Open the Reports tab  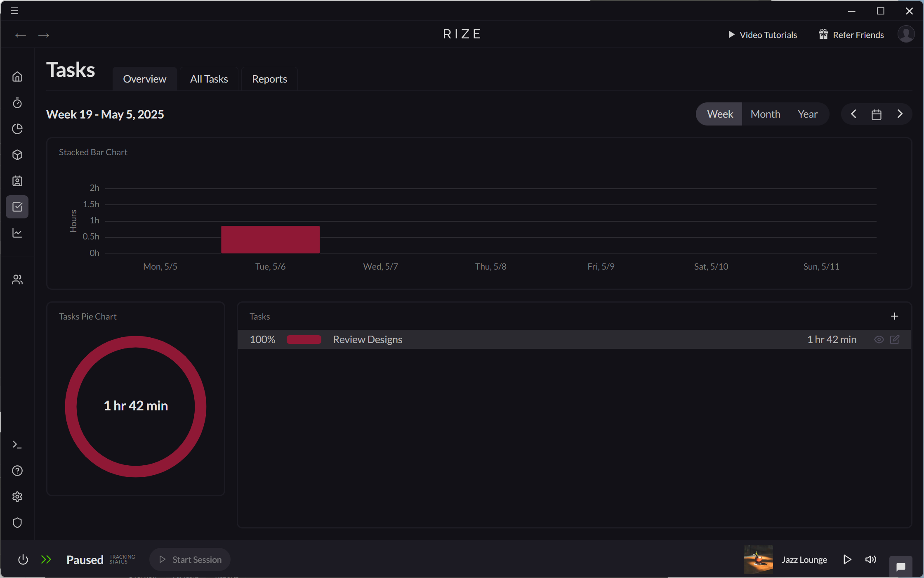click(269, 79)
